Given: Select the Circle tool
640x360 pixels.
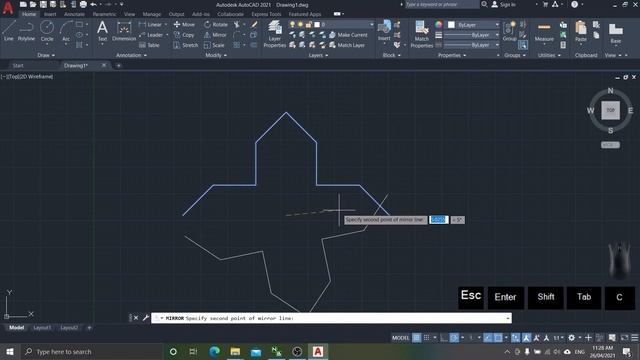Looking at the screenshot, I should (x=47, y=31).
